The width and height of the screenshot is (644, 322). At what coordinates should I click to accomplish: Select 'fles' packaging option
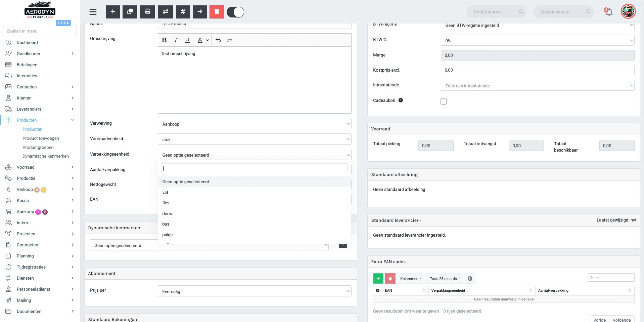click(255, 203)
